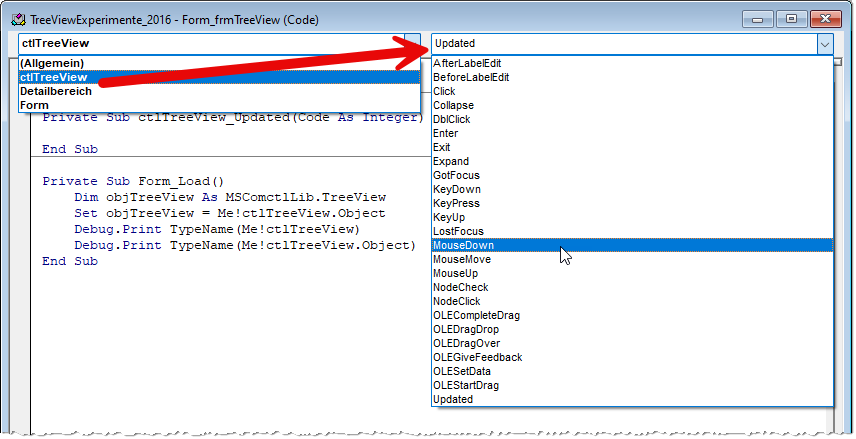The height and width of the screenshot is (439, 856).
Task: Minimize the code window
Action: 758,19
